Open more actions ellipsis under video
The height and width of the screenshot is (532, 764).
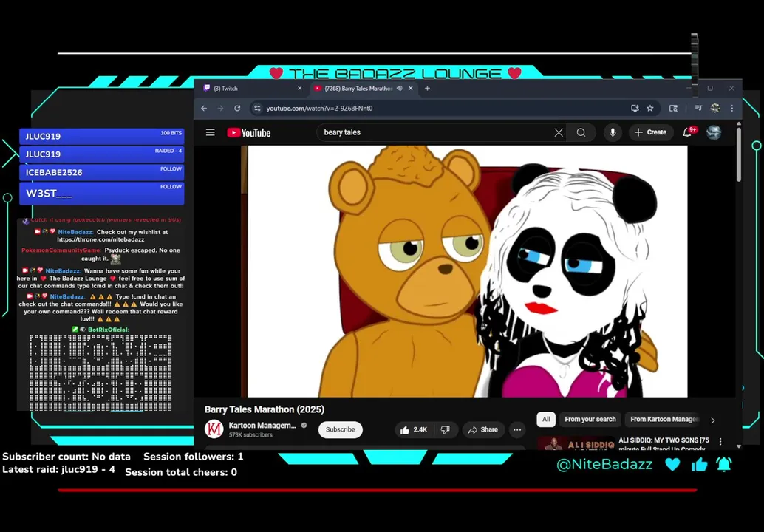(517, 430)
